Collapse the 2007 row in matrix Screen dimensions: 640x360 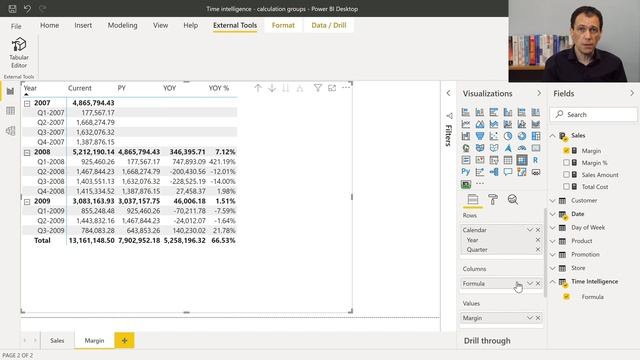(27, 103)
